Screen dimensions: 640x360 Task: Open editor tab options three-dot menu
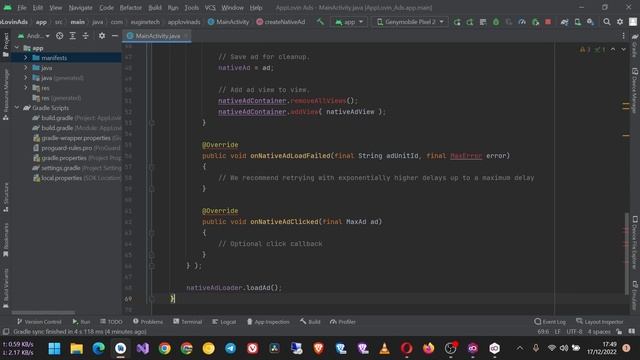(623, 36)
